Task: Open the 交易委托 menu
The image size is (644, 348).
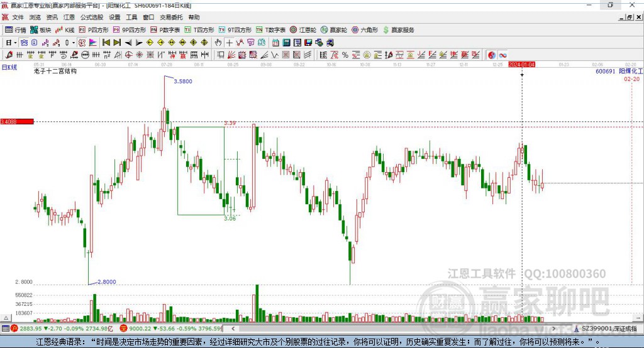Action: pos(171,17)
